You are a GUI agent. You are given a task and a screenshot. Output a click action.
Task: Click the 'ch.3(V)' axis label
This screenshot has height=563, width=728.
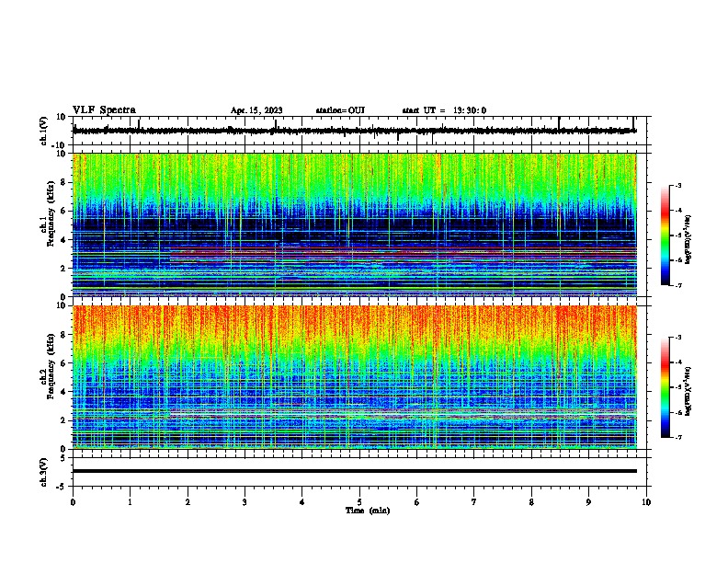[44, 473]
